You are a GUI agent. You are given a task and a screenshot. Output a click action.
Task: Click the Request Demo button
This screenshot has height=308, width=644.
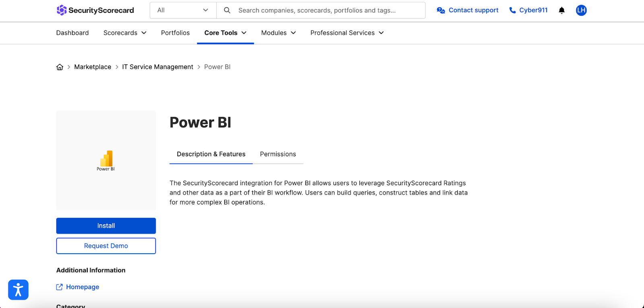(x=106, y=246)
